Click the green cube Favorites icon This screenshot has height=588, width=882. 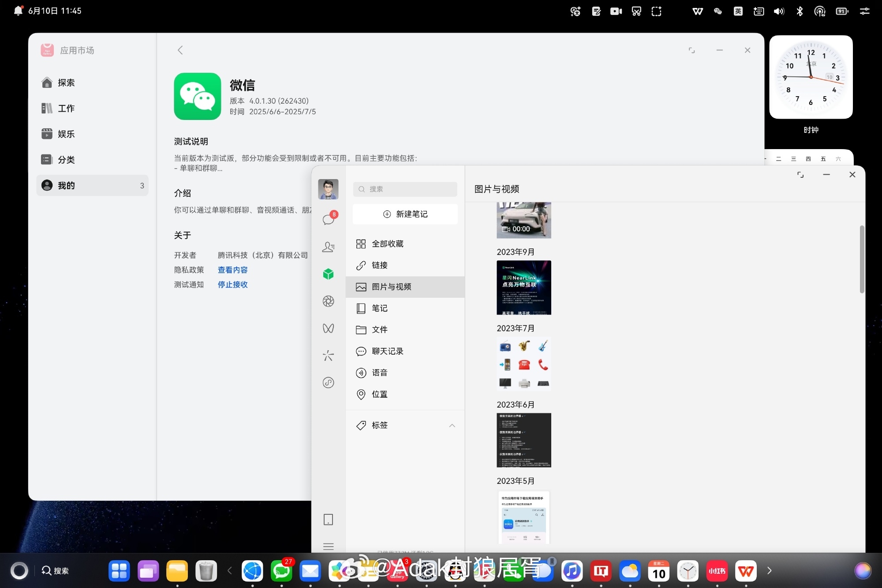328,274
